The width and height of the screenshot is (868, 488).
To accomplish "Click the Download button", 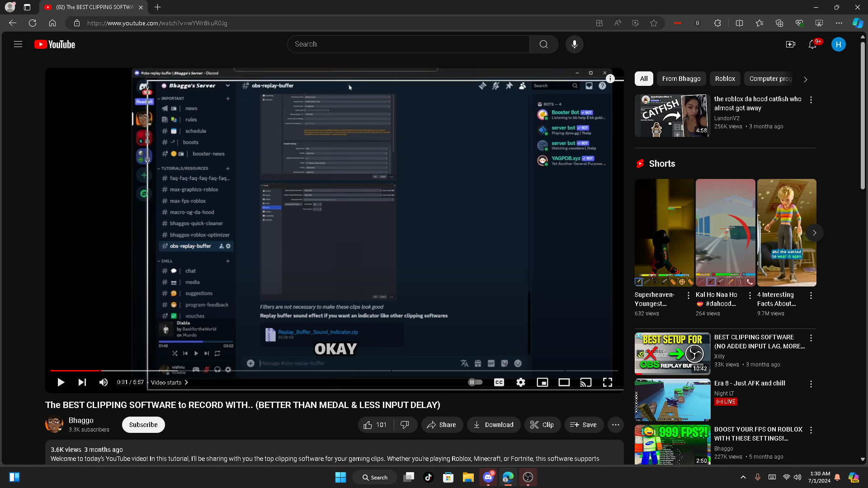I will (x=494, y=425).
